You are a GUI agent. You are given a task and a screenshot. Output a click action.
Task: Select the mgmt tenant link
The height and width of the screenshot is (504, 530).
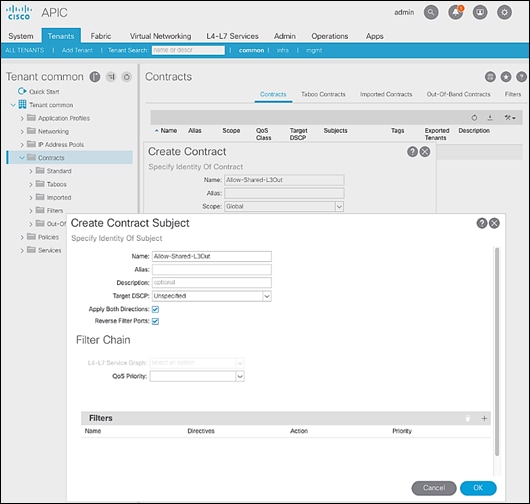click(x=314, y=50)
